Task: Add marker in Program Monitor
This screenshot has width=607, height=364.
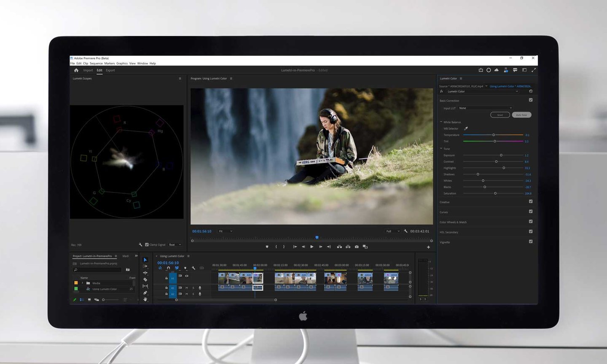Action: point(267,247)
